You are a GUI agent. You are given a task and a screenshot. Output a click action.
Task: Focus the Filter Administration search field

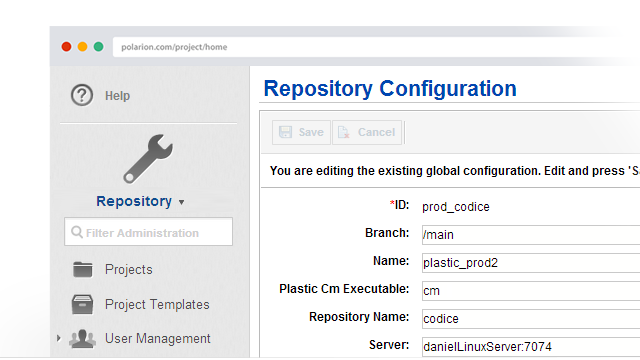[x=149, y=232]
